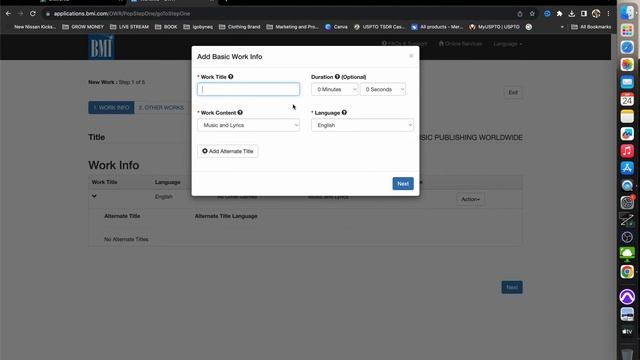Screen dimensions: 640x360
Task: Click the share icon in the address bar
Action: pos(520,14)
